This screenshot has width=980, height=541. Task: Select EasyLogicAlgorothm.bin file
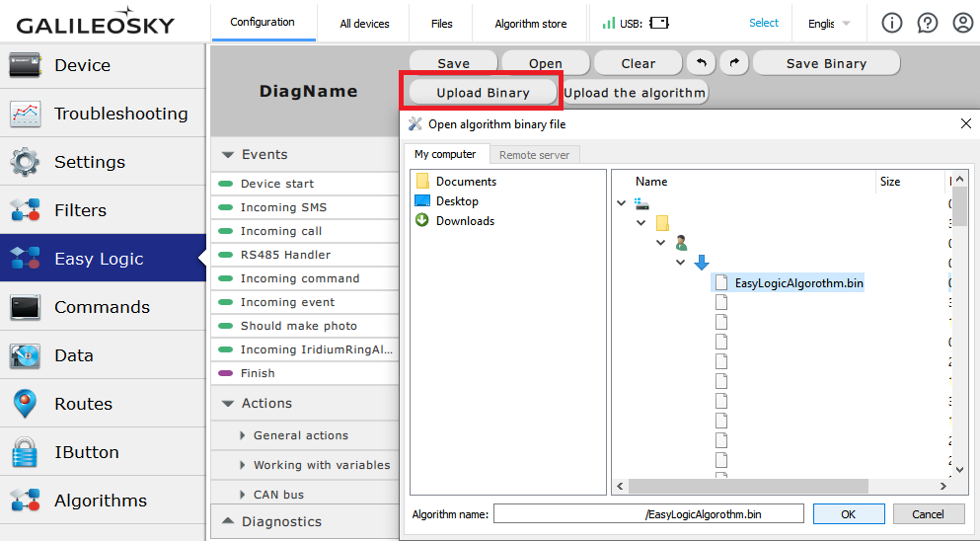[x=789, y=282]
